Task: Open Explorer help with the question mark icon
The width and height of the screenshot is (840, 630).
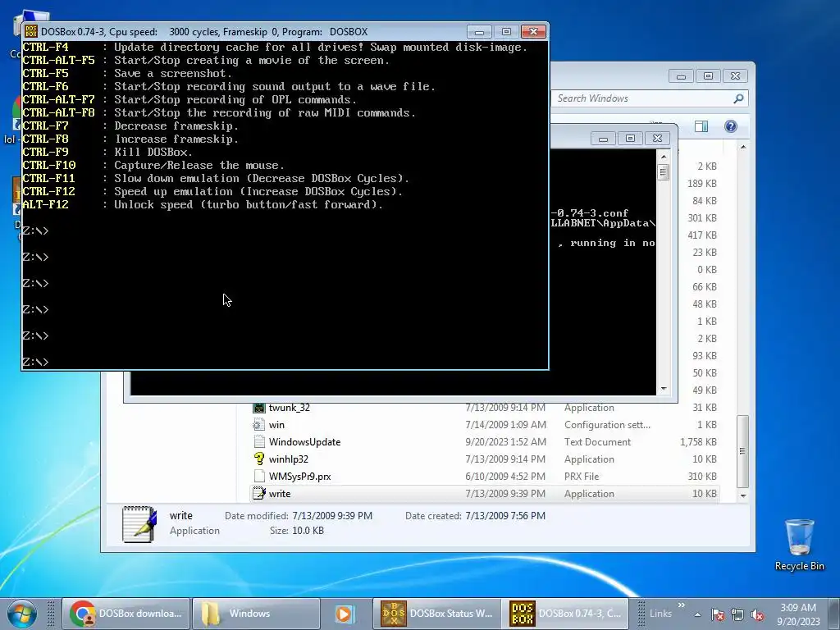Action: 731,126
